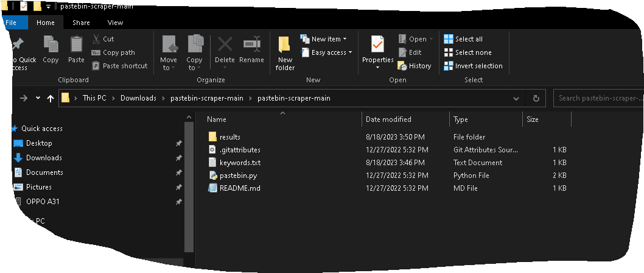Click This PC in the address bar

coord(94,98)
